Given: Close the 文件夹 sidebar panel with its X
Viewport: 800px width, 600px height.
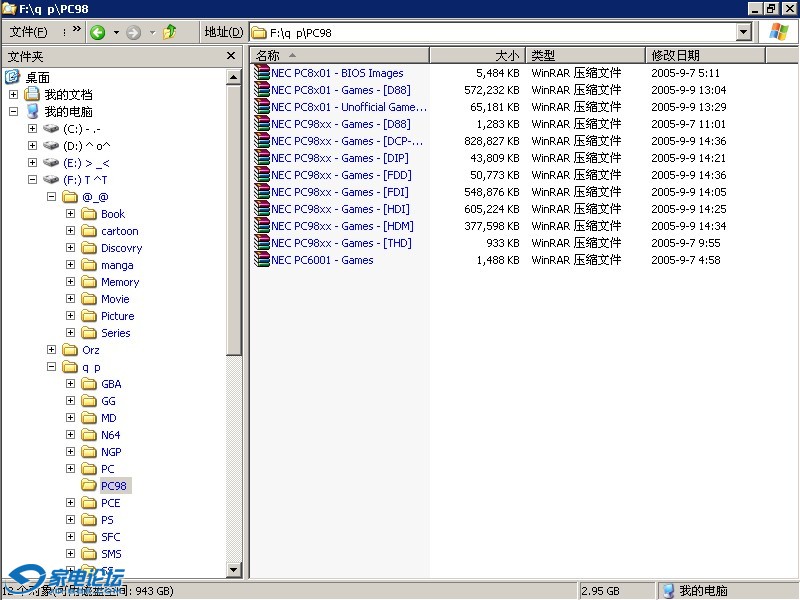Looking at the screenshot, I should (x=232, y=55).
